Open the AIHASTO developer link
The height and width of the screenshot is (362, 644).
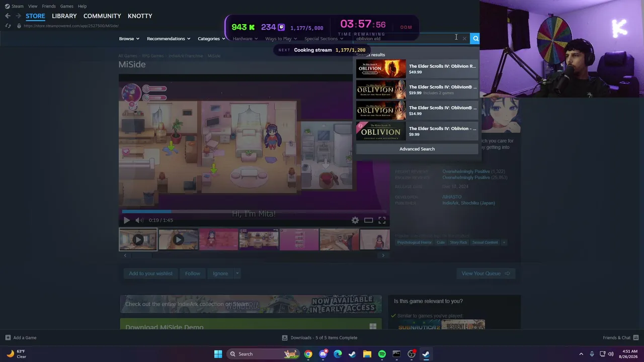click(x=452, y=197)
